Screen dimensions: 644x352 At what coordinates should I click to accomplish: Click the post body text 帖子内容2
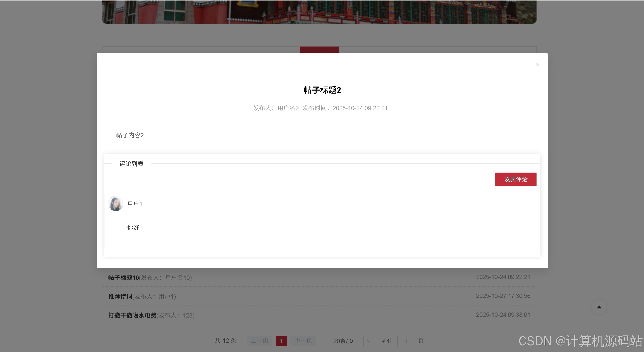[130, 135]
